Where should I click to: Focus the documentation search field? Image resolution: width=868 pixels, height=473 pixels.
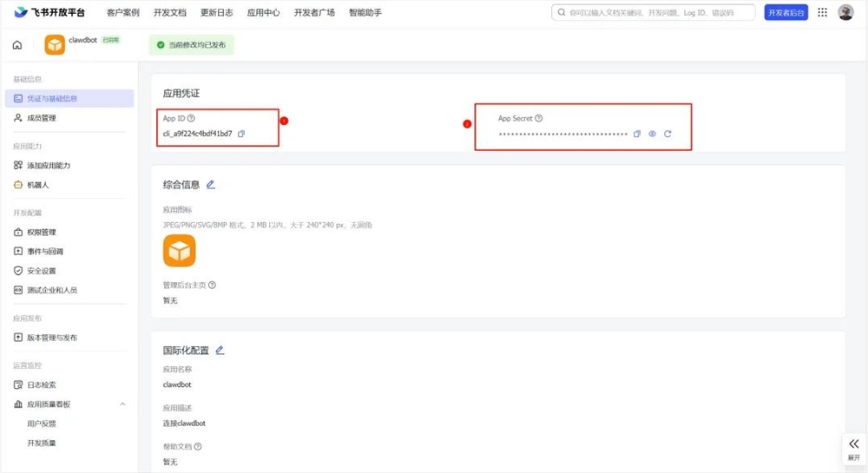[654, 12]
